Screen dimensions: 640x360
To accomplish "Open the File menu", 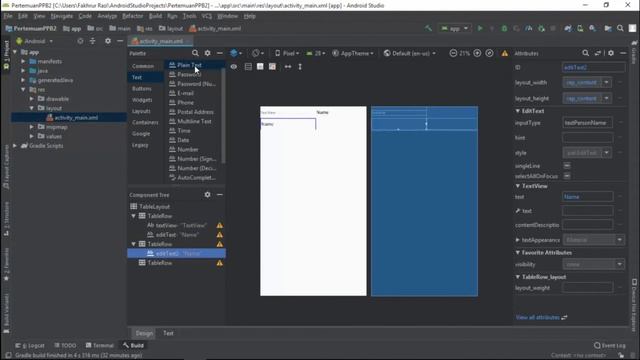I will point(8,16).
